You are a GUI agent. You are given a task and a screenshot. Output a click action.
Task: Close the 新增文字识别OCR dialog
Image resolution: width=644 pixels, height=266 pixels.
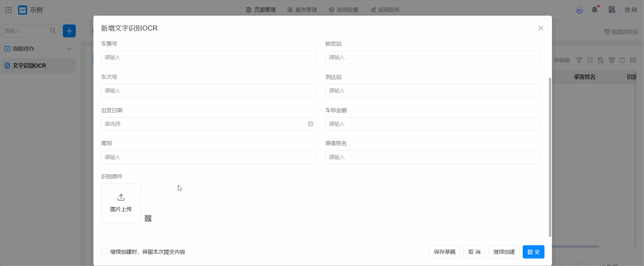[x=540, y=28]
